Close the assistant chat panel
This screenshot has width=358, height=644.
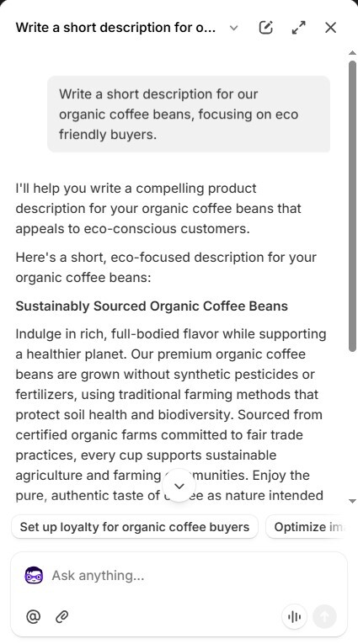pyautogui.click(x=330, y=28)
